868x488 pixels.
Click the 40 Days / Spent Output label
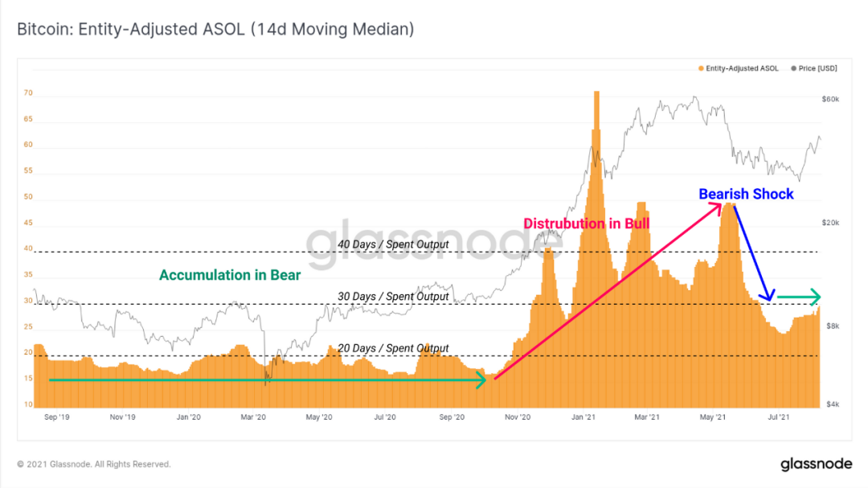click(x=393, y=244)
